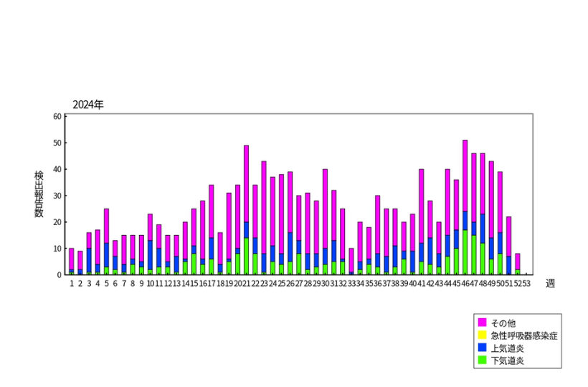Click the yellow 急性呼吸器感染症 legend swatch
Image resolution: width=588 pixels, height=387 pixels.
point(483,335)
